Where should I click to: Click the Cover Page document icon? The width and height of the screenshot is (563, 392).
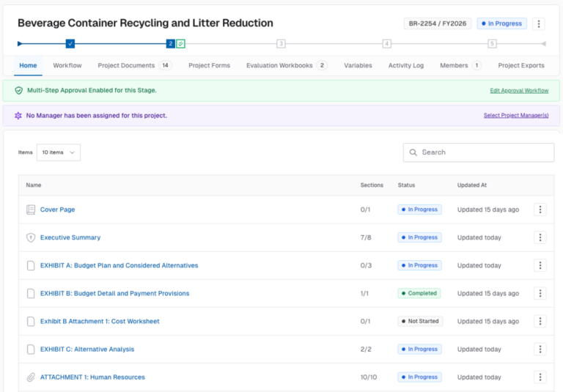point(31,210)
